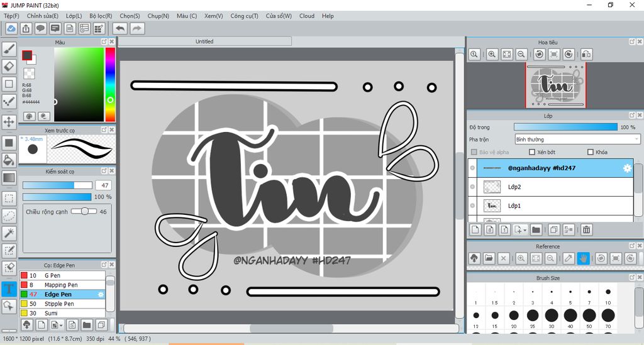The width and height of the screenshot is (644, 345).
Task: Click the Redo arrow in toolbar
Action: [x=137, y=28]
